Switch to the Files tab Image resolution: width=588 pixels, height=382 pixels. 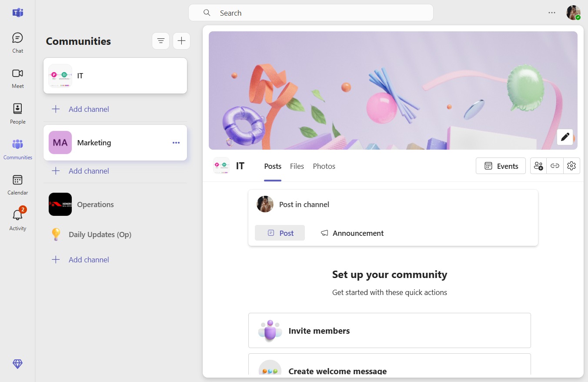click(x=297, y=166)
